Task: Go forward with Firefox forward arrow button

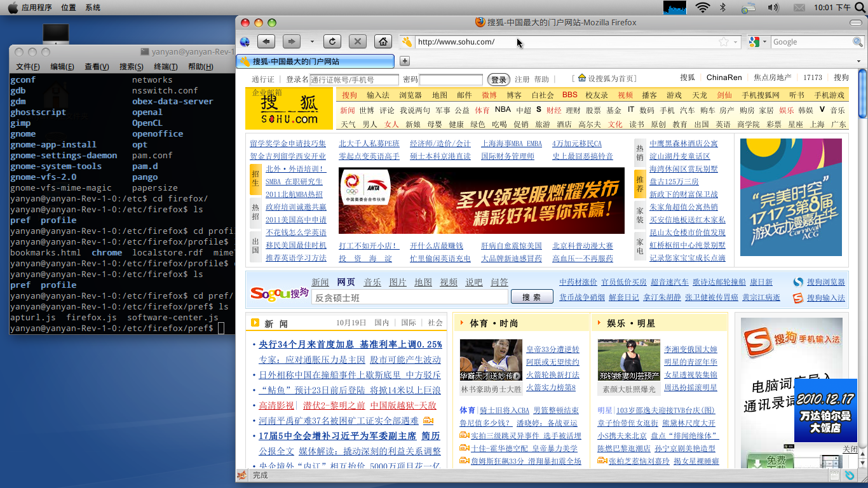Action: point(291,42)
